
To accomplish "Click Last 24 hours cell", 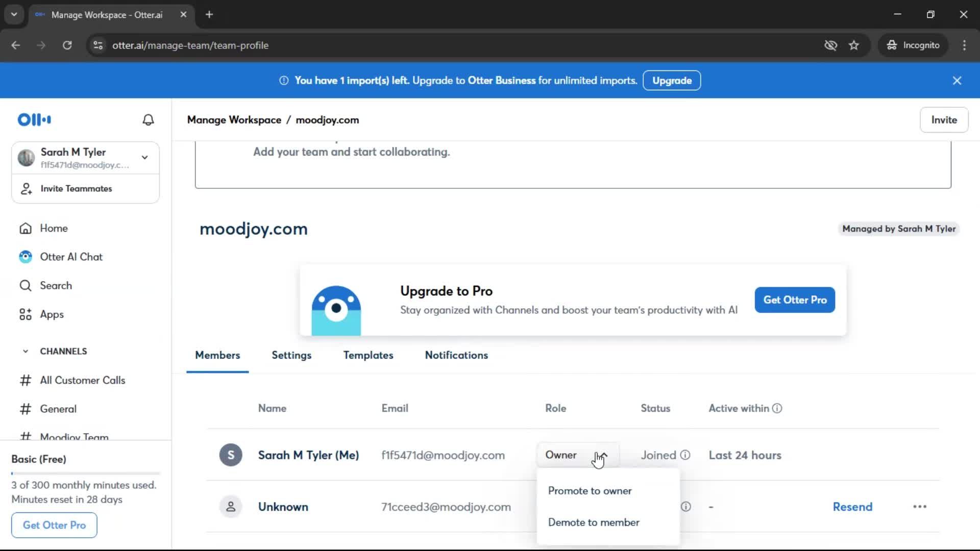I will click(x=745, y=455).
